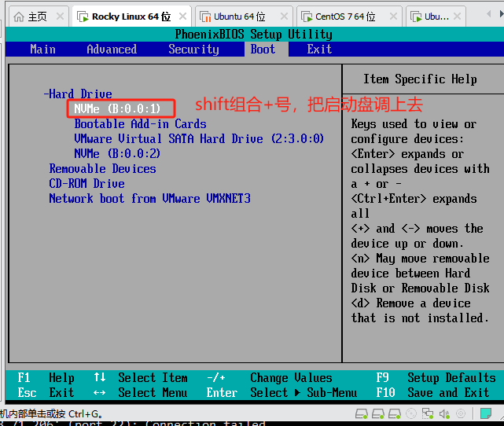Click the Change Values legend text
The image size is (504, 426).
[291, 377]
